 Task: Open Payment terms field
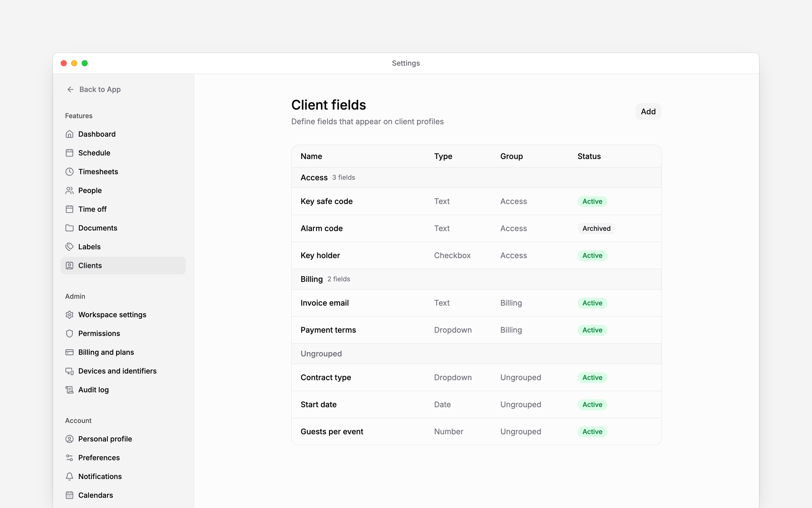point(476,330)
